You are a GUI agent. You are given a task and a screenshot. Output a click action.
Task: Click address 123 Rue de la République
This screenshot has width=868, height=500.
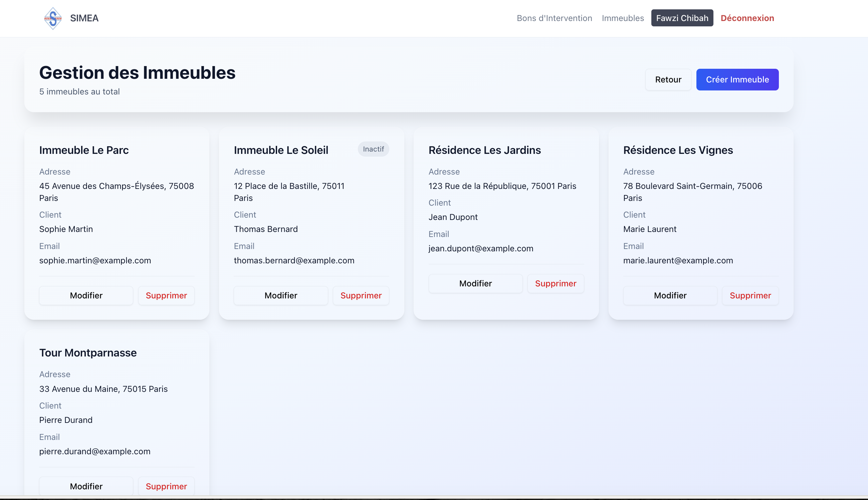tap(502, 186)
